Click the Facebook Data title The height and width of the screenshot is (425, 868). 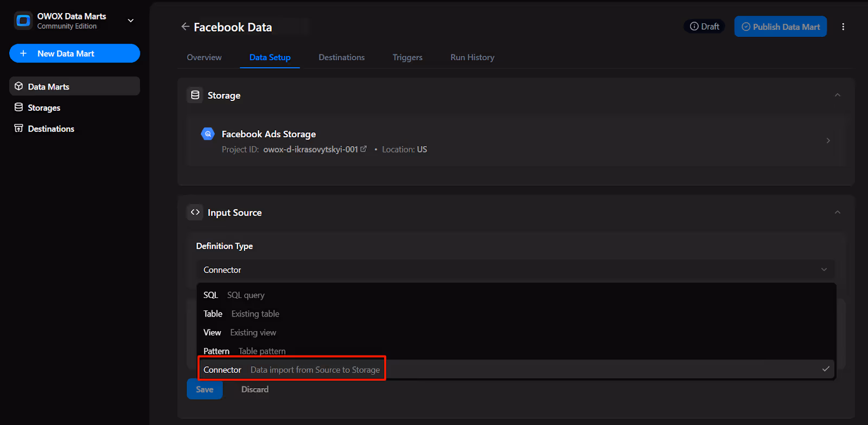[233, 27]
